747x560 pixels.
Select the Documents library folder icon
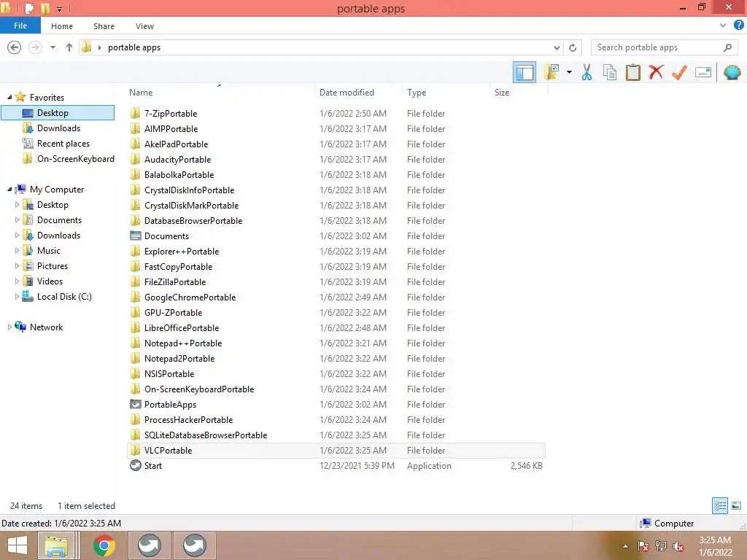pyautogui.click(x=135, y=236)
